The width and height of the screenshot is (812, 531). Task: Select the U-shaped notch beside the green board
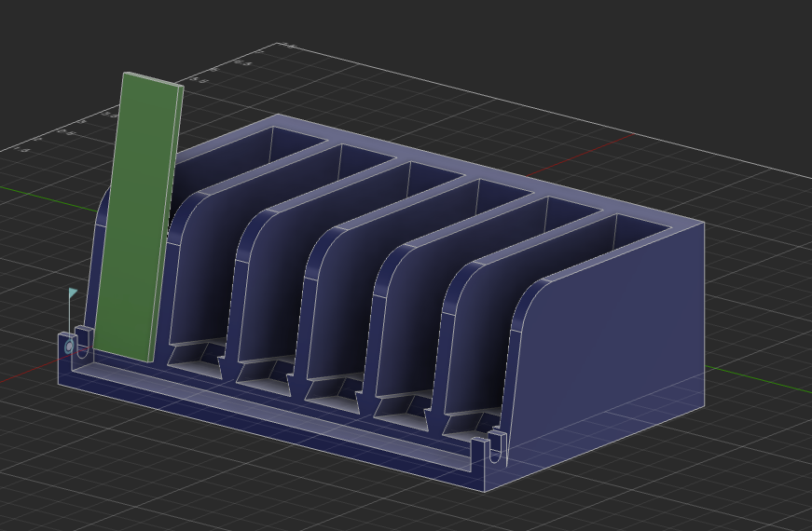tap(83, 346)
